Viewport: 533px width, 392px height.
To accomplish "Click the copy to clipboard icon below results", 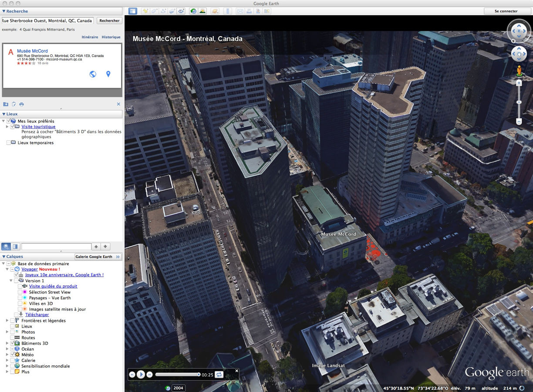I will click(14, 104).
